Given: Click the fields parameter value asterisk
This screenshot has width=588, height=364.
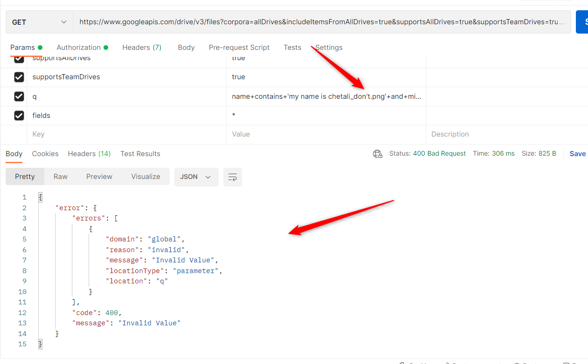Looking at the screenshot, I should (x=234, y=116).
